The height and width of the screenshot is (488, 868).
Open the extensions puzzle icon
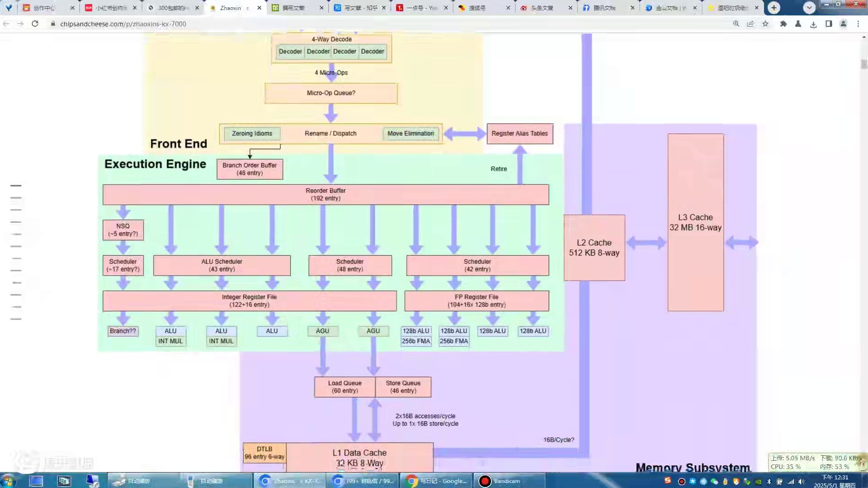783,24
